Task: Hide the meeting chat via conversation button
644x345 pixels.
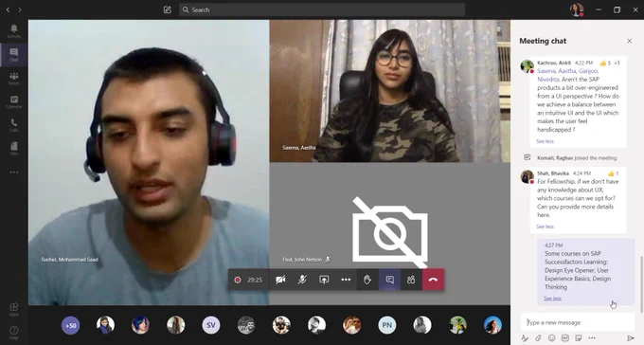Action: click(390, 280)
